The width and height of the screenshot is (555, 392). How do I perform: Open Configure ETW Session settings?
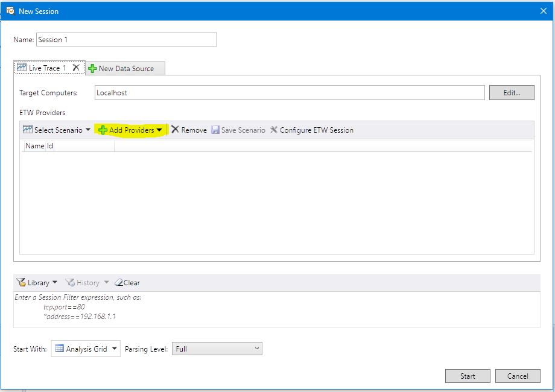click(x=311, y=130)
